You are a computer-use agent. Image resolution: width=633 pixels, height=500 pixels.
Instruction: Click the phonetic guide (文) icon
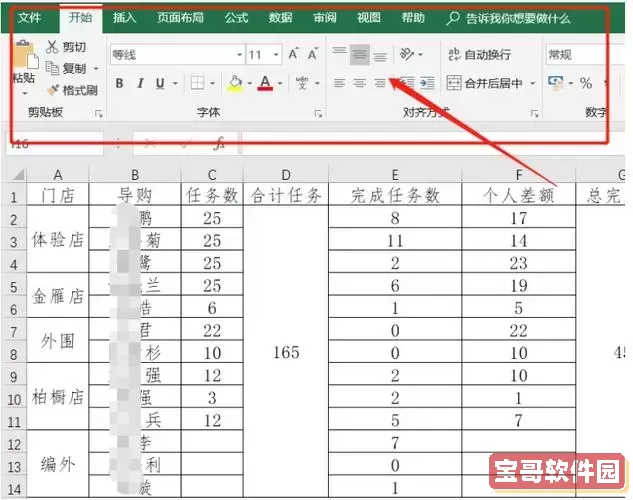(x=302, y=84)
